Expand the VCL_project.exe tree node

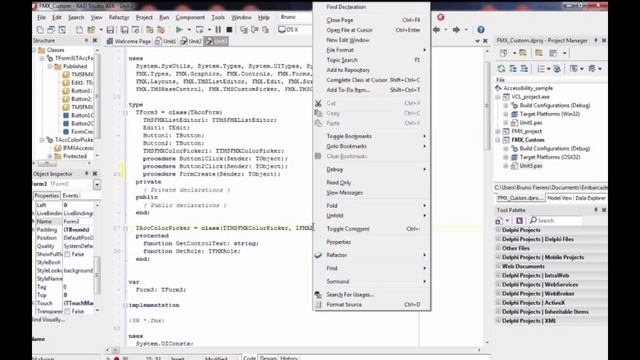498,97
